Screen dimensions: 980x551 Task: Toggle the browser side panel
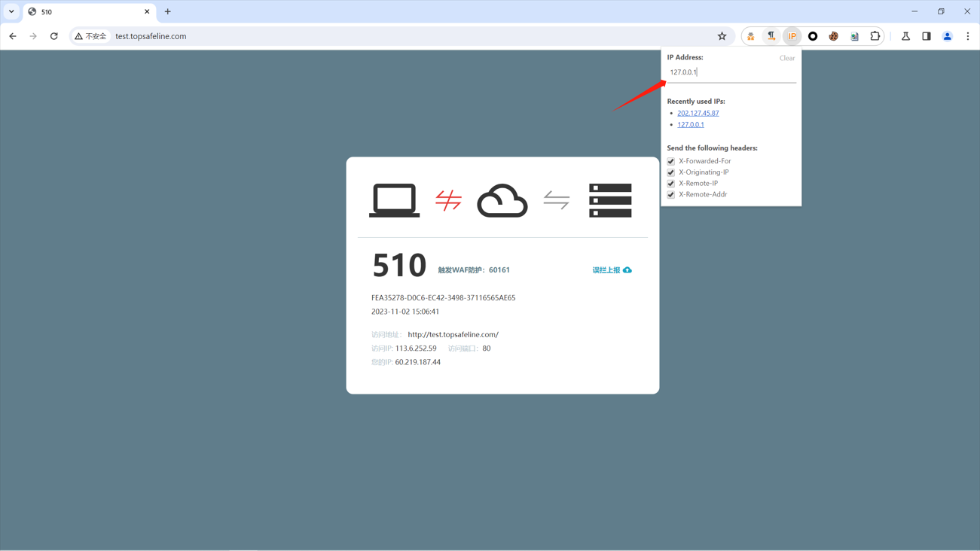(x=927, y=36)
